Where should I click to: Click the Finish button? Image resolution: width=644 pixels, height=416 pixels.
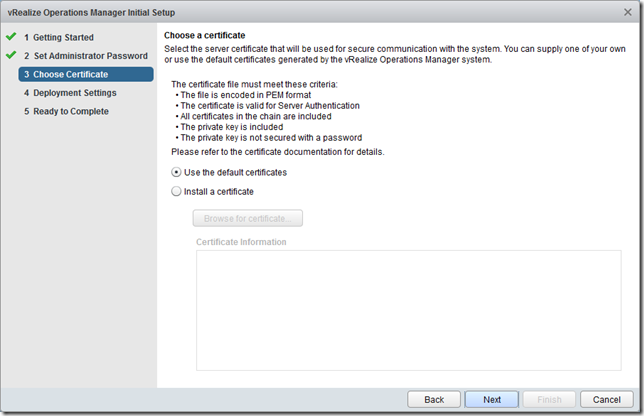pyautogui.click(x=549, y=399)
